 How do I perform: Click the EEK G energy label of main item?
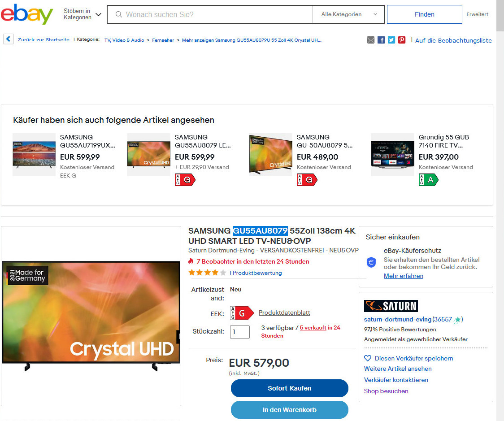(242, 312)
